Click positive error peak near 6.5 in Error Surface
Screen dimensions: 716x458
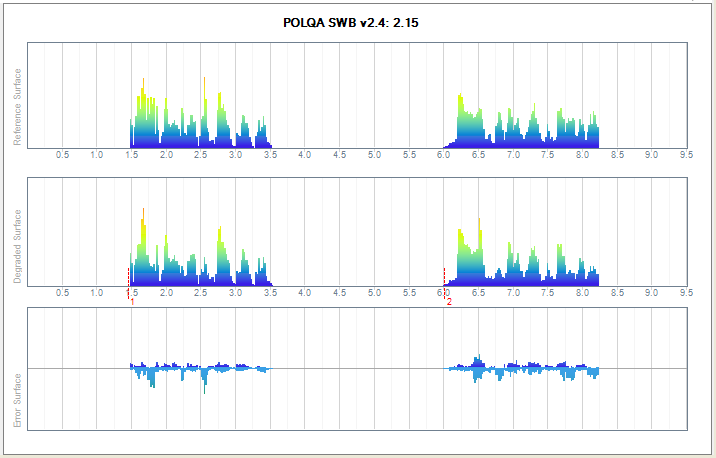(478, 359)
